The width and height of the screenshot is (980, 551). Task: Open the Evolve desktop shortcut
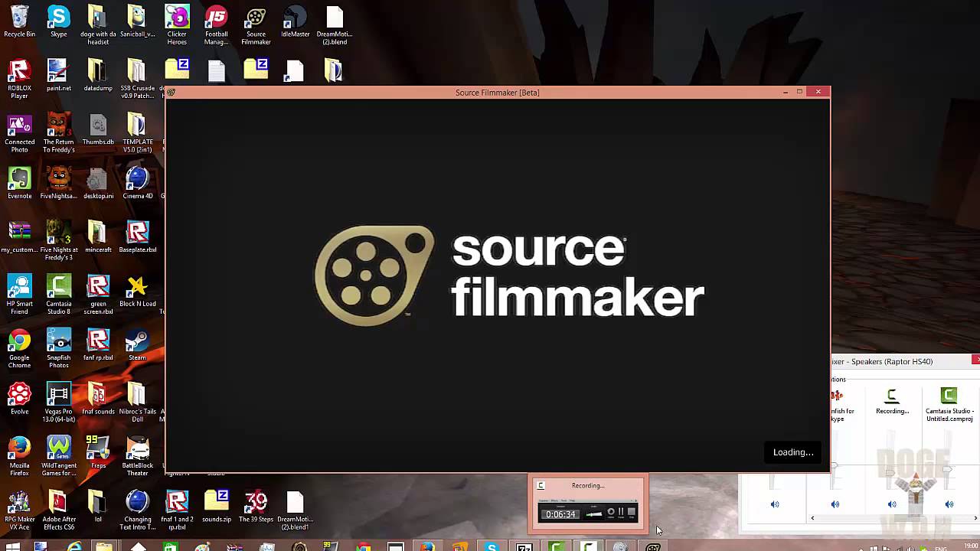click(19, 399)
